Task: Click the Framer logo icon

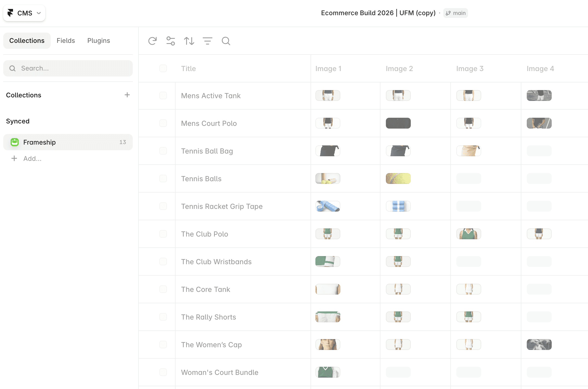Action: tap(10, 13)
